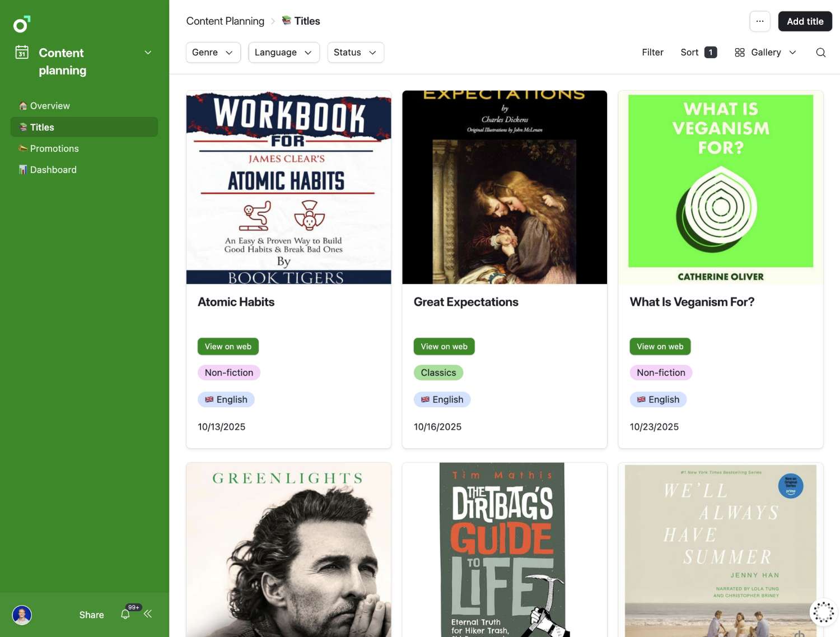Click View on web for Veganism book

click(x=660, y=346)
